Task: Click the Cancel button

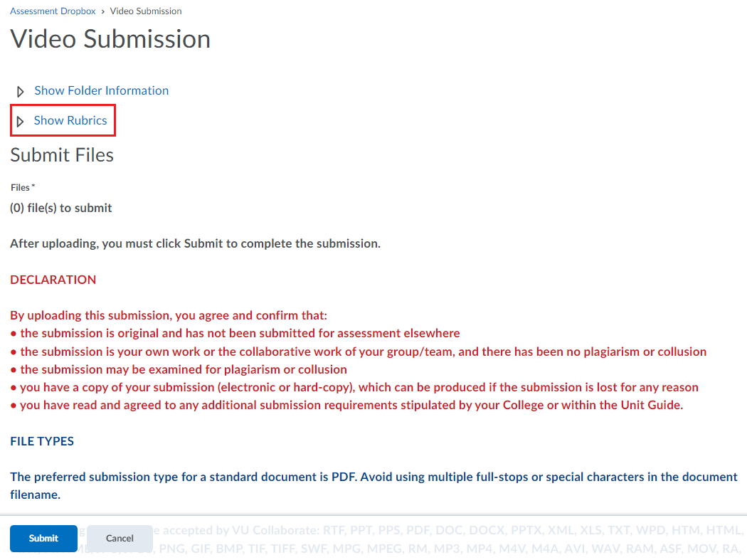Action: coord(120,539)
